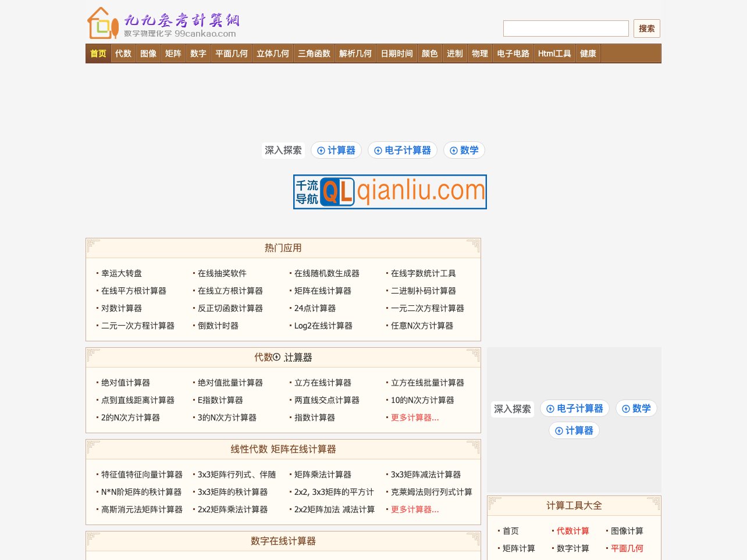This screenshot has width=747, height=560.
Task: Click 代数计算 in the 计算工具大全 sidebar
Action: 572,531
